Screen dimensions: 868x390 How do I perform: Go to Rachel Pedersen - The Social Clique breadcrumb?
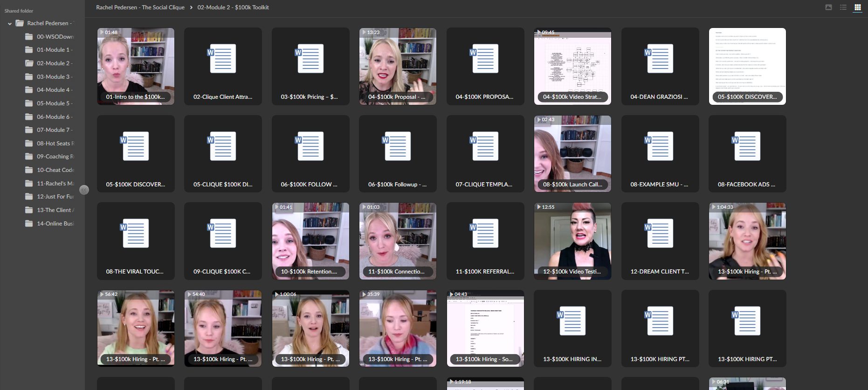140,7
